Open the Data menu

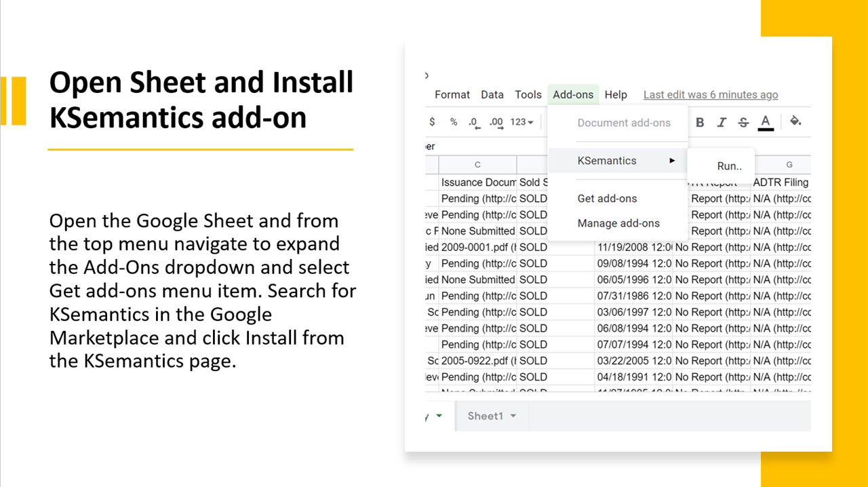click(492, 94)
